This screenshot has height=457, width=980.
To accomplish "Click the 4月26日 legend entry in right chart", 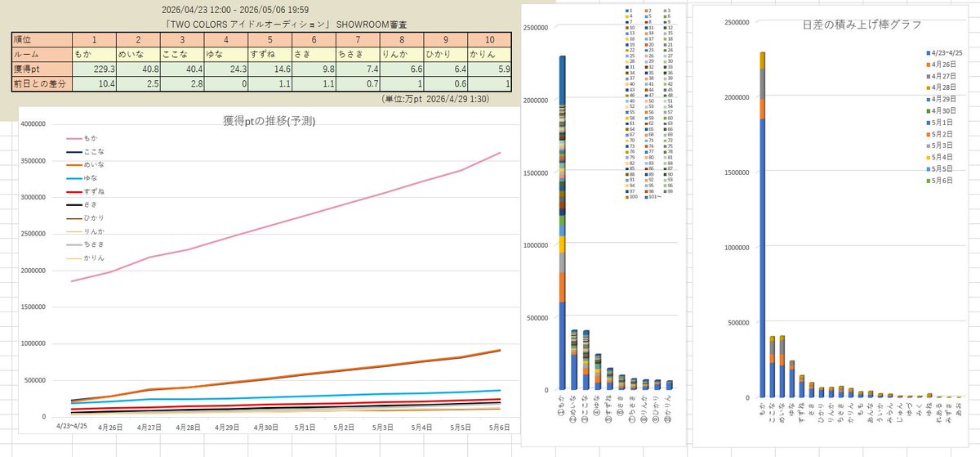I will 941,66.
